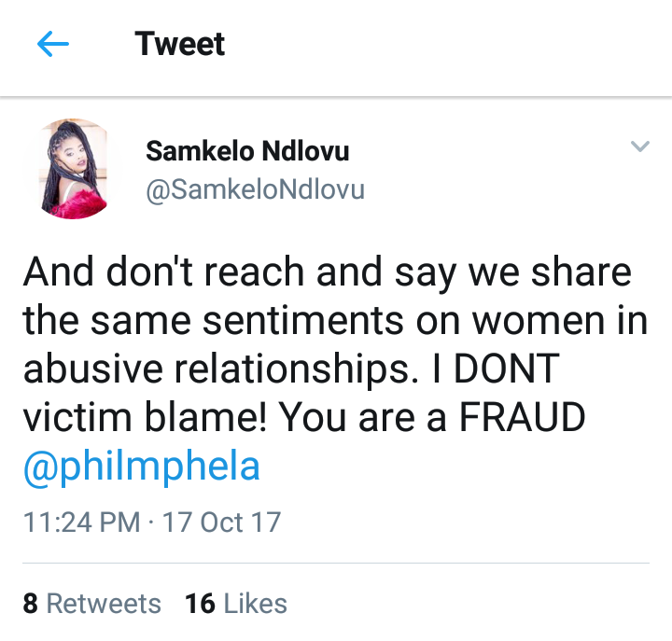Tap the tweet's first line of text

click(328, 272)
